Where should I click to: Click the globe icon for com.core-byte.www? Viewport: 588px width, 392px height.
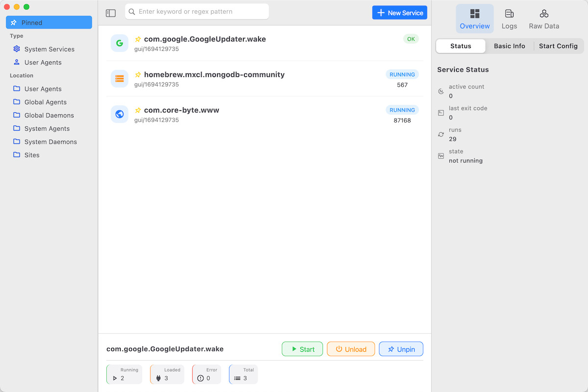click(x=120, y=114)
